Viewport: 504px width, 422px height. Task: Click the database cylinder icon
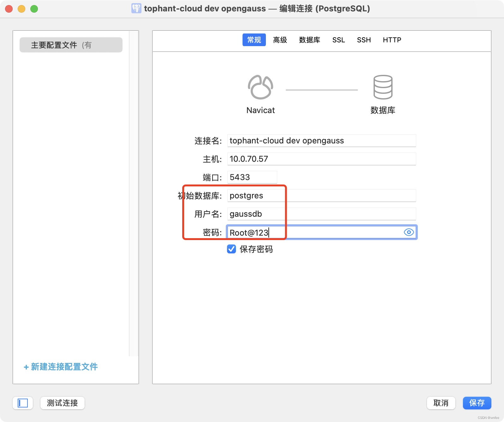[x=383, y=87]
